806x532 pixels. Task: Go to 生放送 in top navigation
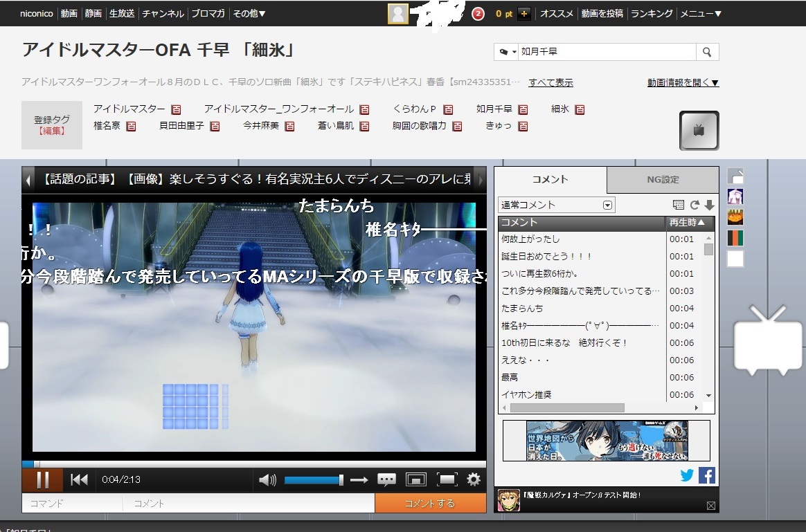(x=122, y=13)
